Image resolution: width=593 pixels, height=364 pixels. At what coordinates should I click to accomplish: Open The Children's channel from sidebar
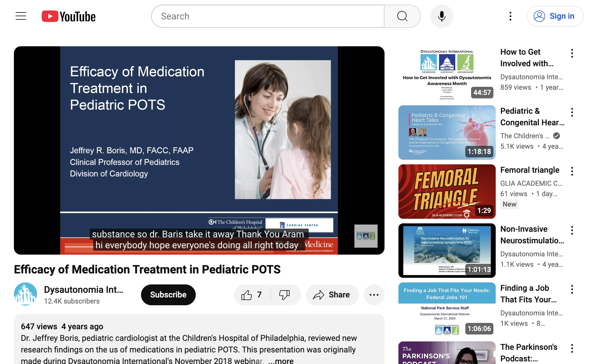pyautogui.click(x=525, y=136)
